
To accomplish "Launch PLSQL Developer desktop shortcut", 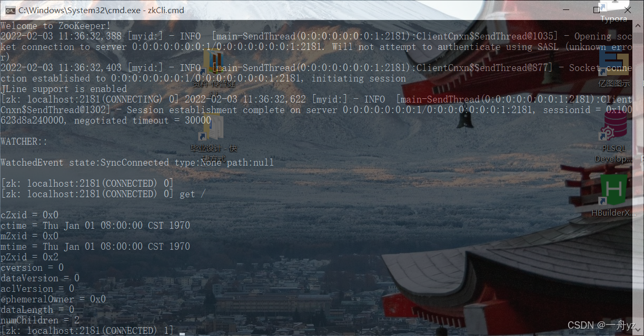I will pyautogui.click(x=614, y=138).
